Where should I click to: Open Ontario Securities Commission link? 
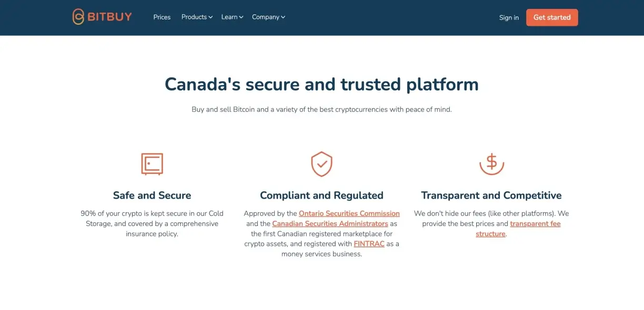pyautogui.click(x=349, y=213)
